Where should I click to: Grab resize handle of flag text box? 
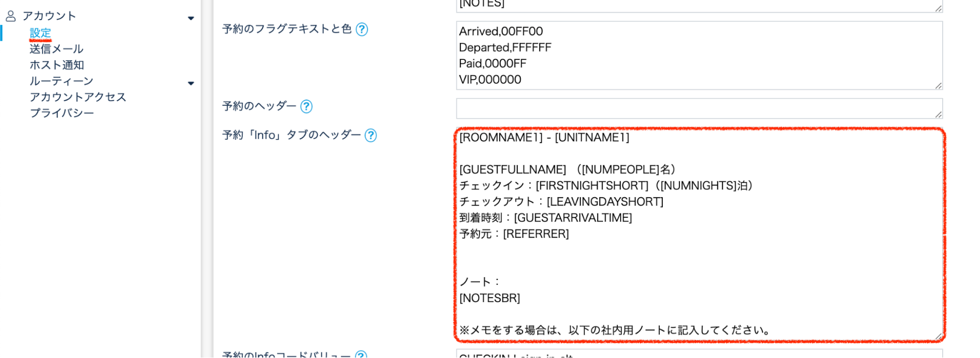coord(938,86)
